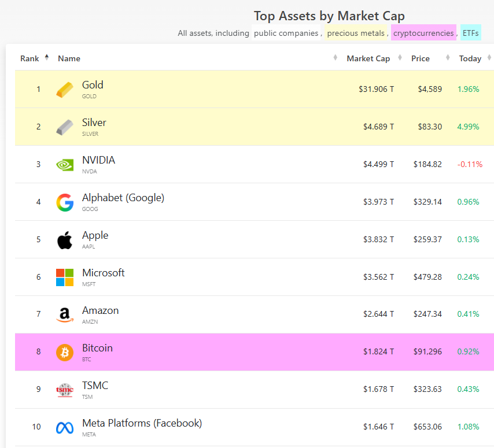Click Silver price $83.30
494x448 pixels.
tap(430, 127)
